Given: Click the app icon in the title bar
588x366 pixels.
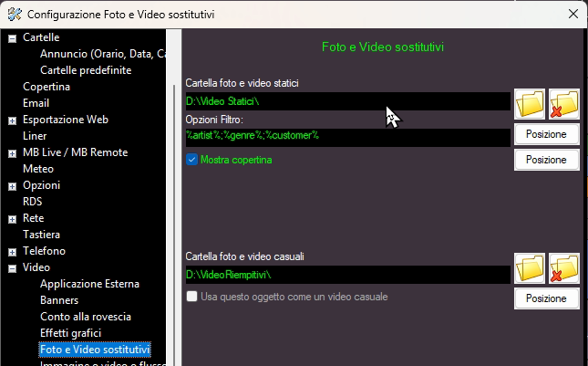Looking at the screenshot, I should coord(13,15).
